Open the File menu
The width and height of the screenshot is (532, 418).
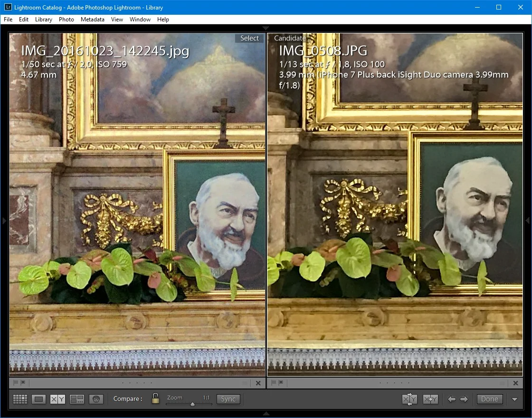point(8,19)
